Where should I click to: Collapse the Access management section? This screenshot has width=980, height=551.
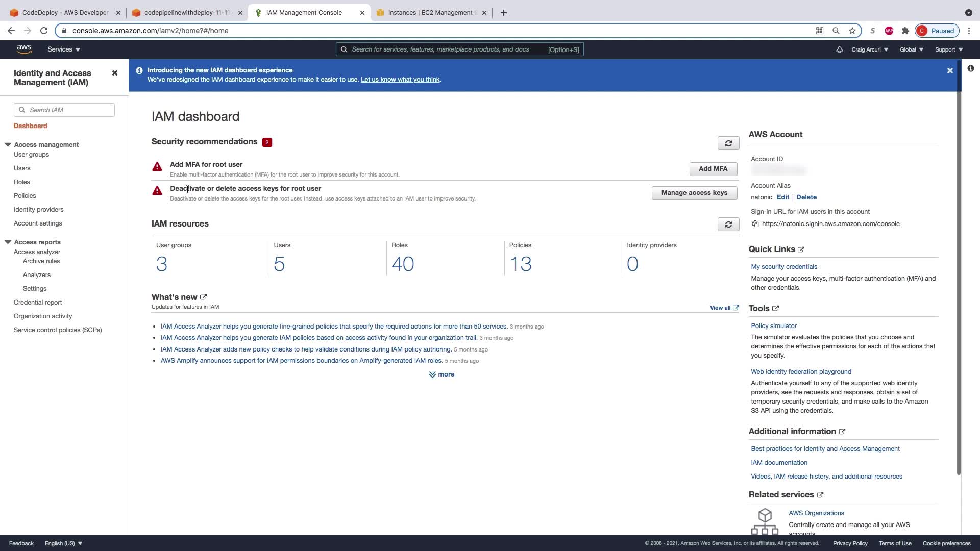pyautogui.click(x=8, y=144)
